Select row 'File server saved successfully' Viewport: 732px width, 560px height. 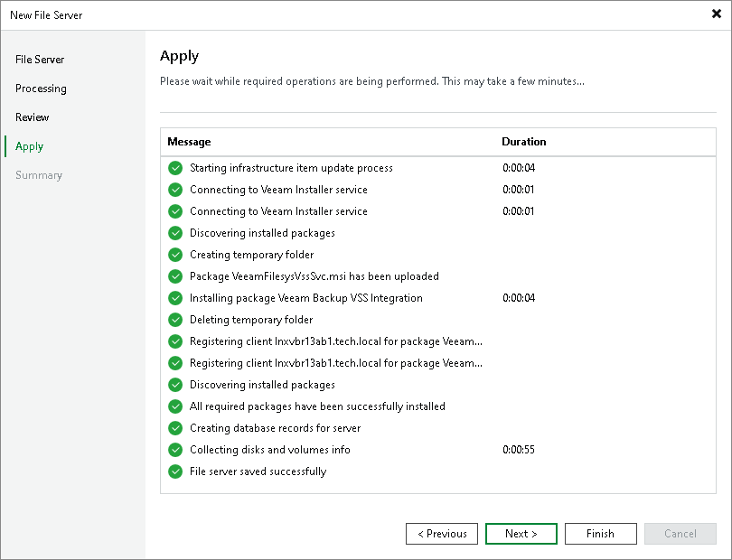pos(438,471)
